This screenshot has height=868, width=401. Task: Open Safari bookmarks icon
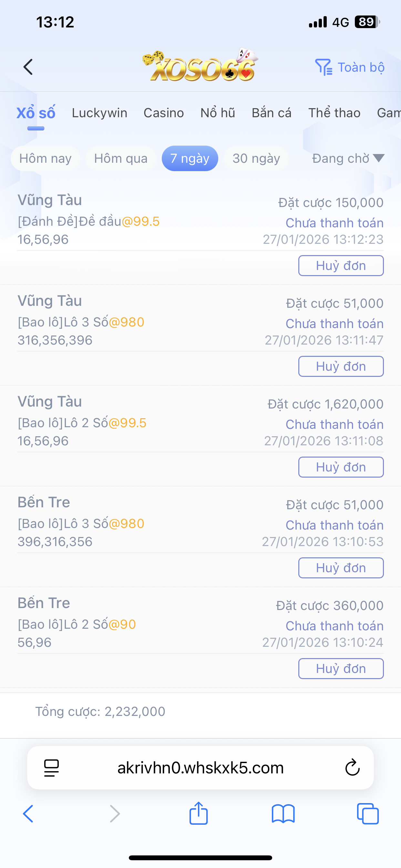point(283,813)
